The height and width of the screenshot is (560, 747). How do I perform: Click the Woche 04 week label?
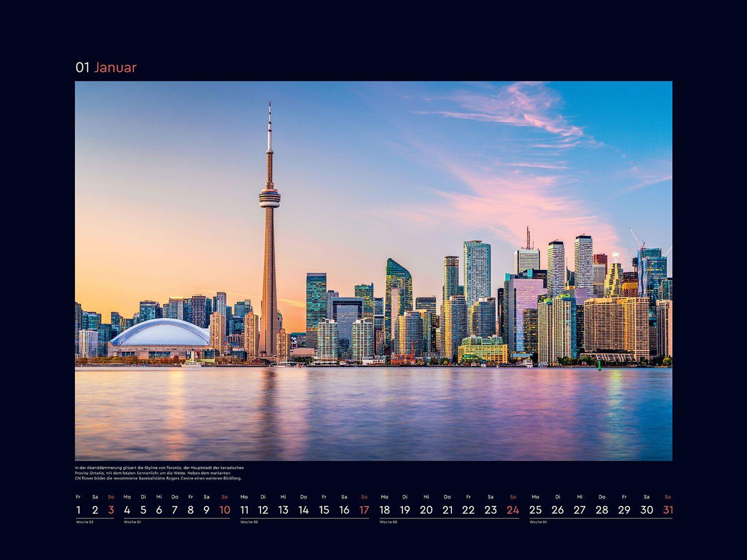pos(538,522)
